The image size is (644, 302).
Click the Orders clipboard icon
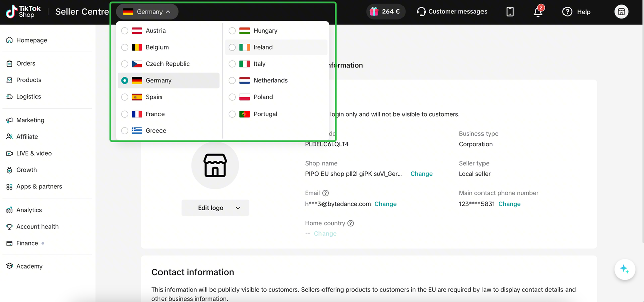[9, 64]
